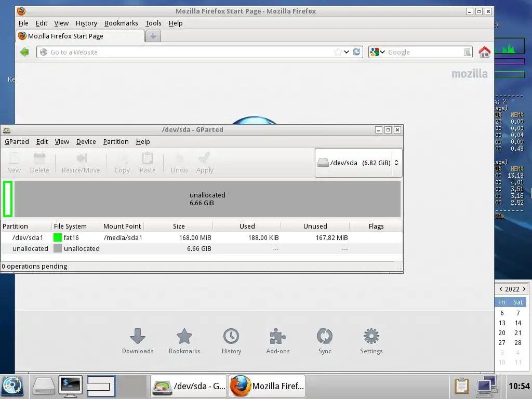Screen dimensions: 532x399
Task: Open the /dev/sda device selector dropdown
Action: tap(358, 163)
